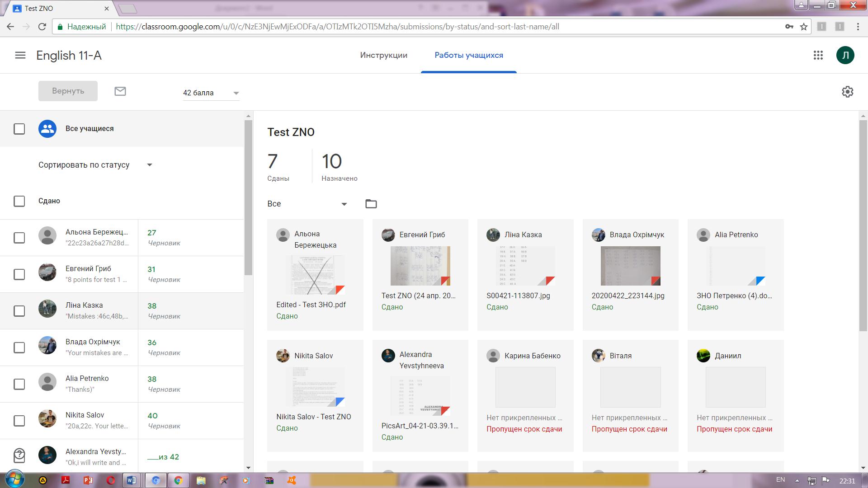Open Alia Petrenko's ЗНО Петренко document thumbnail
This screenshot has height=488, width=868.
coord(736,266)
